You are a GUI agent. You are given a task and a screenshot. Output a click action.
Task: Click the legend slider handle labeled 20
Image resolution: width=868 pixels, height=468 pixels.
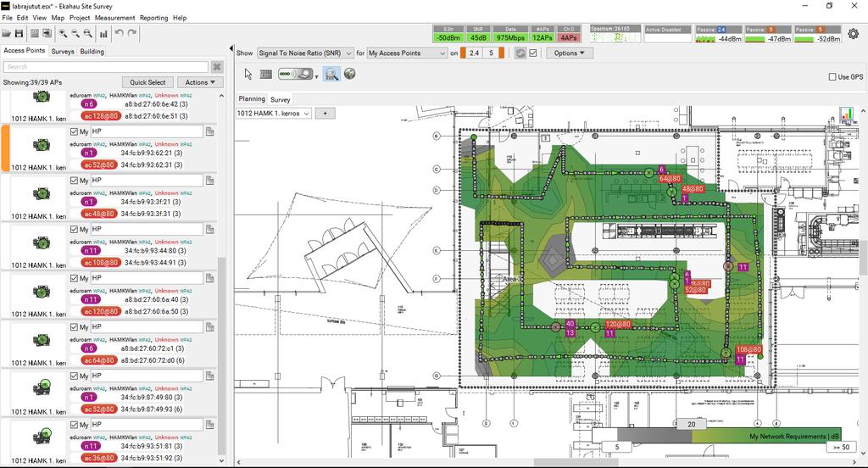[691, 424]
